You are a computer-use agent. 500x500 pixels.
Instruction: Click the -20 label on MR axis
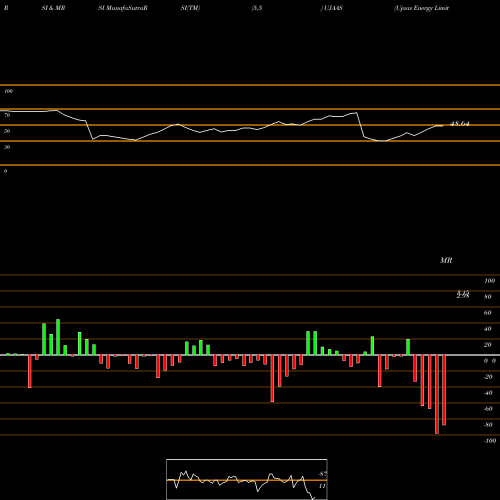[x=488, y=377]
